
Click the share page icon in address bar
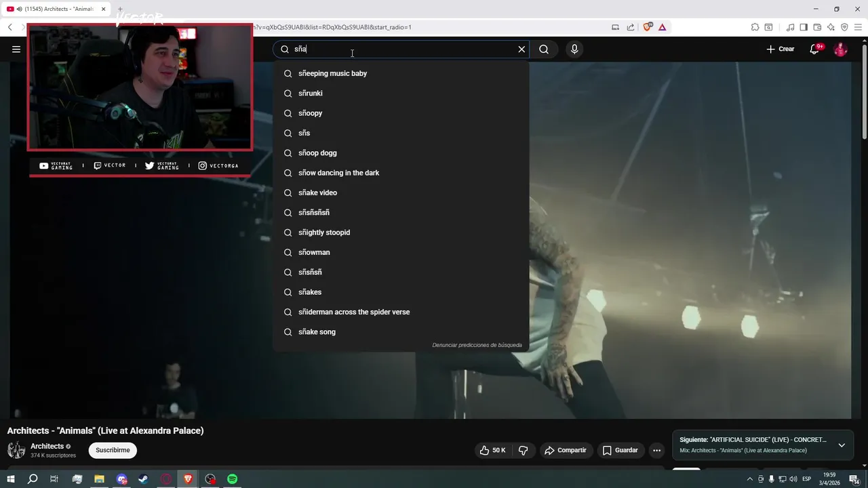click(x=631, y=27)
